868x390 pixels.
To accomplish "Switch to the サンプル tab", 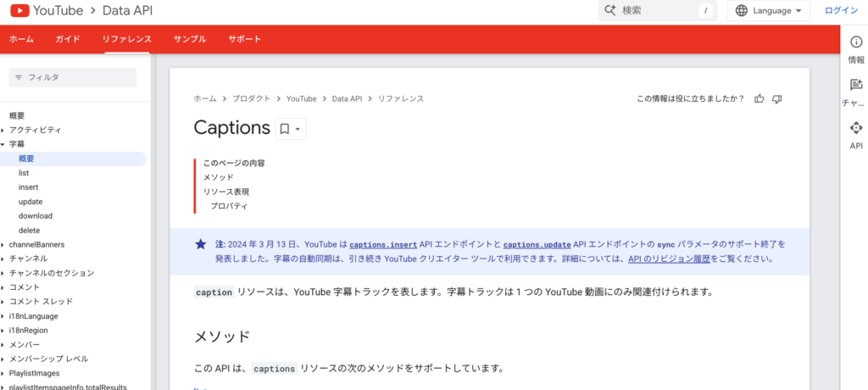I will [x=190, y=39].
